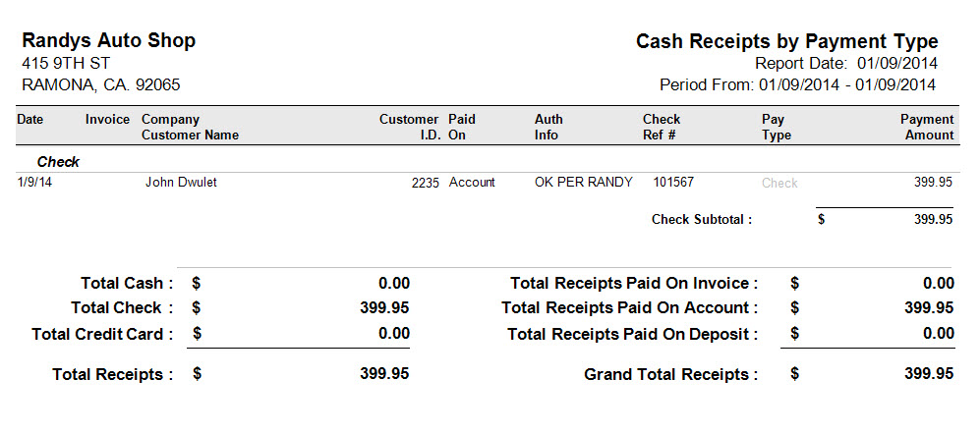Image resolution: width=980 pixels, height=434 pixels.
Task: Select the Company Customer Name column header
Action: (190, 127)
